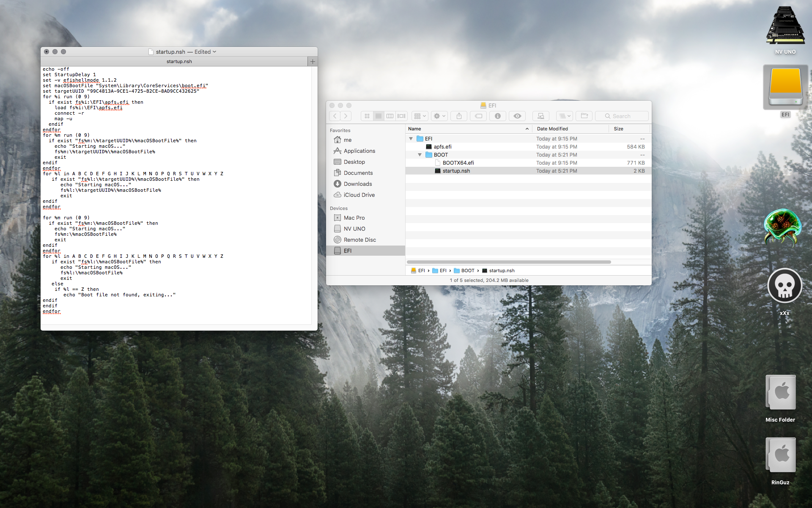Click the 'echo -off' line in TextEdit
812x508 pixels.
pyautogui.click(x=56, y=69)
